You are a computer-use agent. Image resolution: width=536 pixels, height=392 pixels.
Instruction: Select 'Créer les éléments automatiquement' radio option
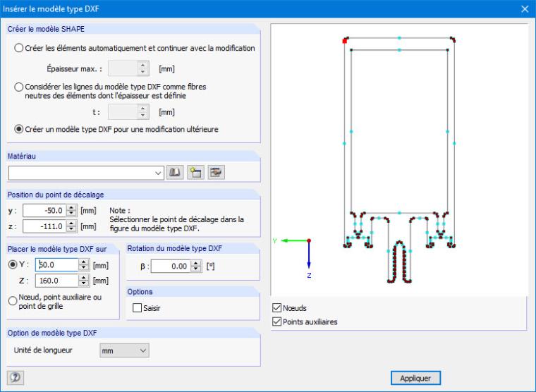(x=19, y=48)
